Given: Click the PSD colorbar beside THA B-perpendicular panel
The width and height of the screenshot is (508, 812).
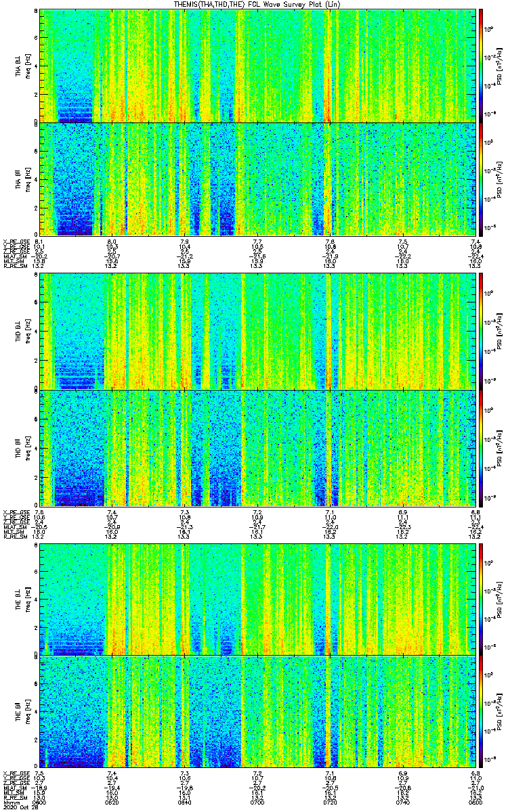Looking at the screenshot, I should (x=481, y=66).
